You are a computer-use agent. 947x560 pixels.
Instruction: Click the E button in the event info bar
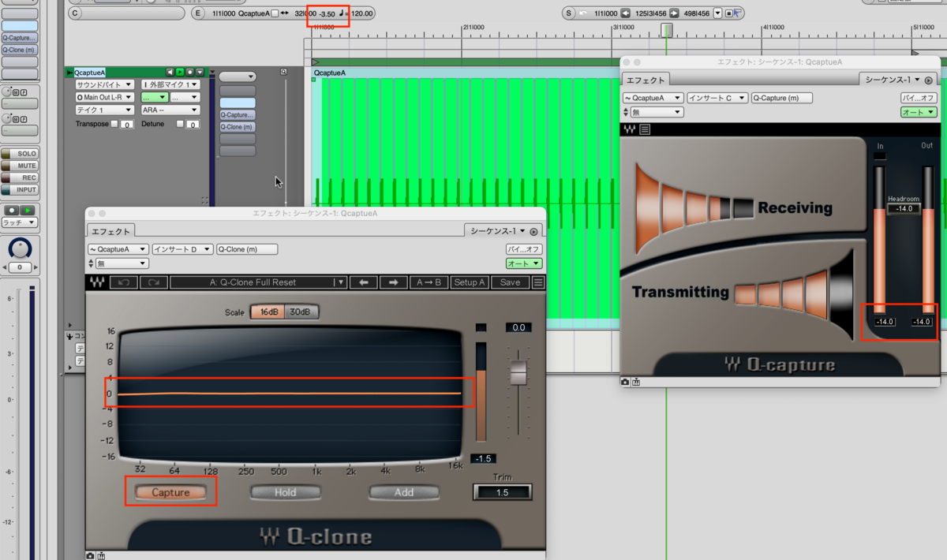[200, 13]
